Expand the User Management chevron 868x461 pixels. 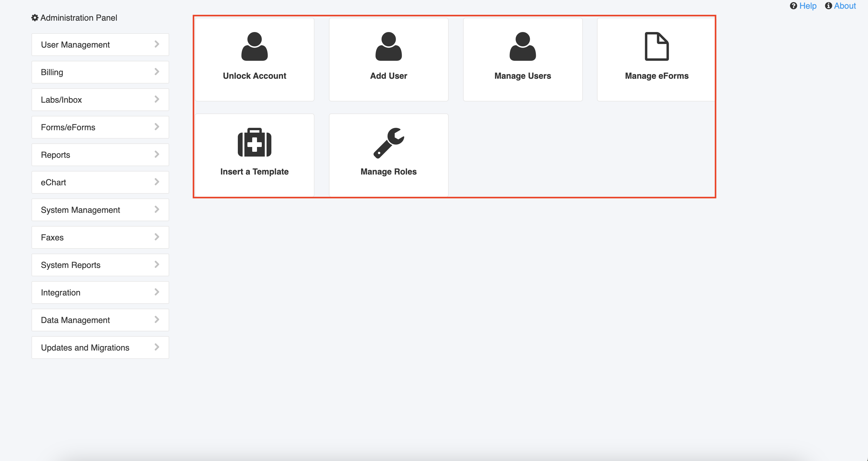157,44
